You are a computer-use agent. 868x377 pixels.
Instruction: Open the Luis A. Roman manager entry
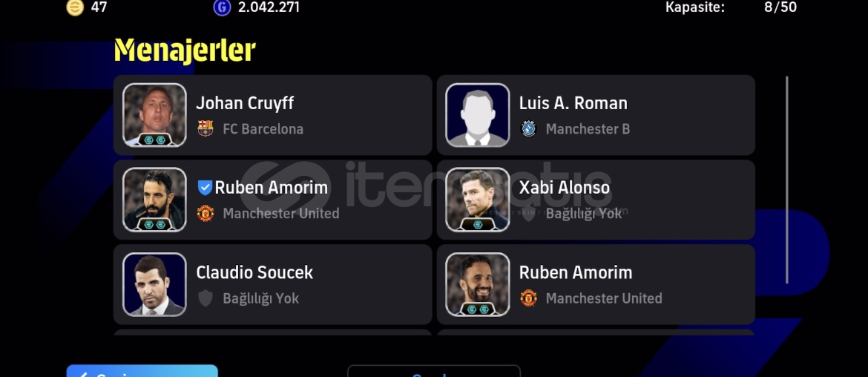596,115
